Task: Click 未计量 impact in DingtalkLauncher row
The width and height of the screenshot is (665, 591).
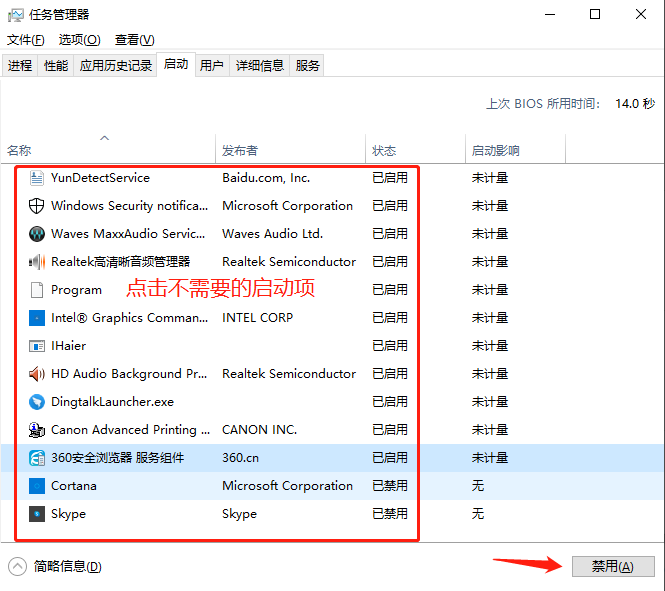Action: coord(490,401)
